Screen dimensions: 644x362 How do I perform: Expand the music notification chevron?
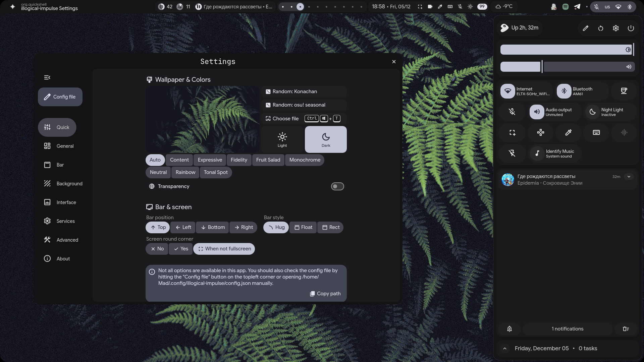pyautogui.click(x=629, y=177)
